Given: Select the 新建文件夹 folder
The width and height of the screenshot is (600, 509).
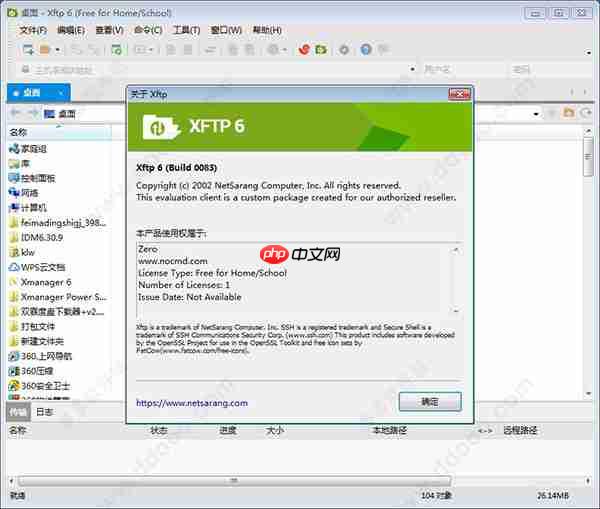Looking at the screenshot, I should [x=36, y=341].
